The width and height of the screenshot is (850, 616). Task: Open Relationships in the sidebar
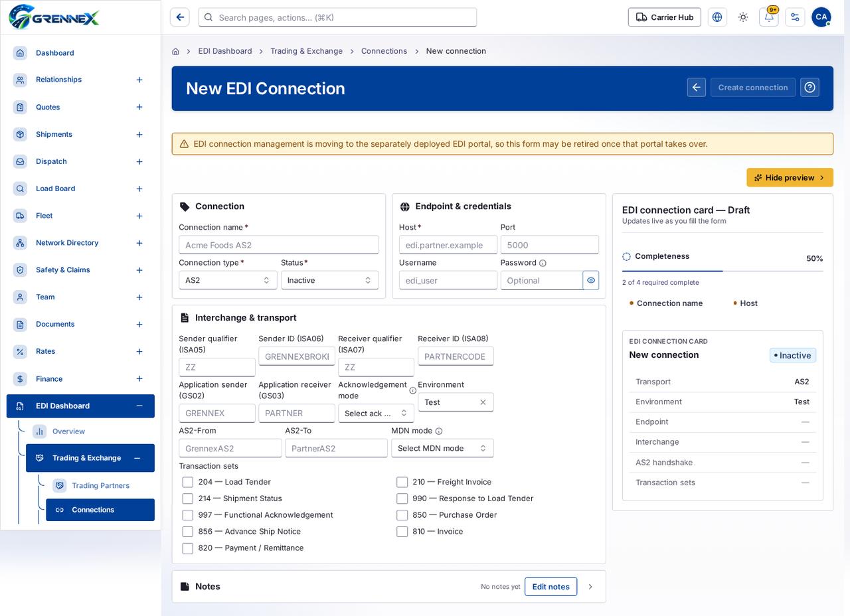tap(80, 80)
